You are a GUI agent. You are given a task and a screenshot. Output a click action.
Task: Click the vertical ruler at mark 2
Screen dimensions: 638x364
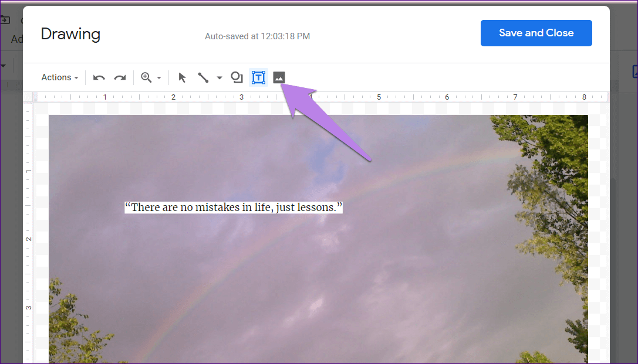28,239
